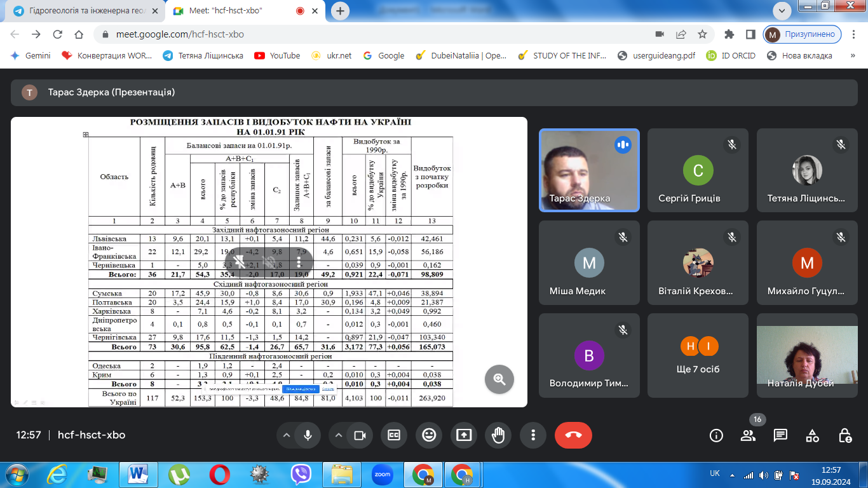868x488 pixels.
Task: Open a new browser tab
Action: coord(341,11)
